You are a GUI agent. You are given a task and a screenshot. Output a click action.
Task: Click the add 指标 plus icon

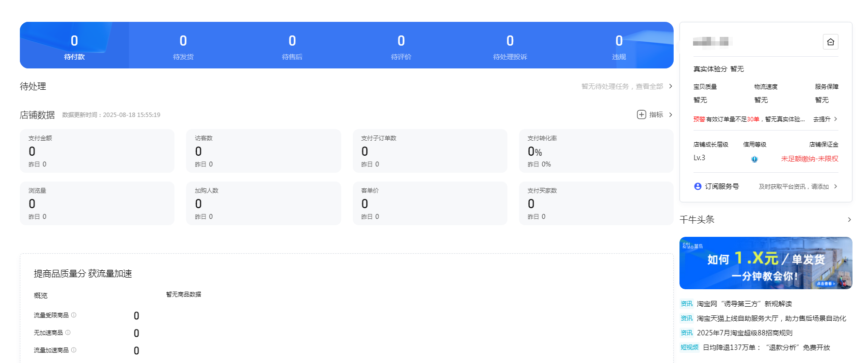[641, 115]
